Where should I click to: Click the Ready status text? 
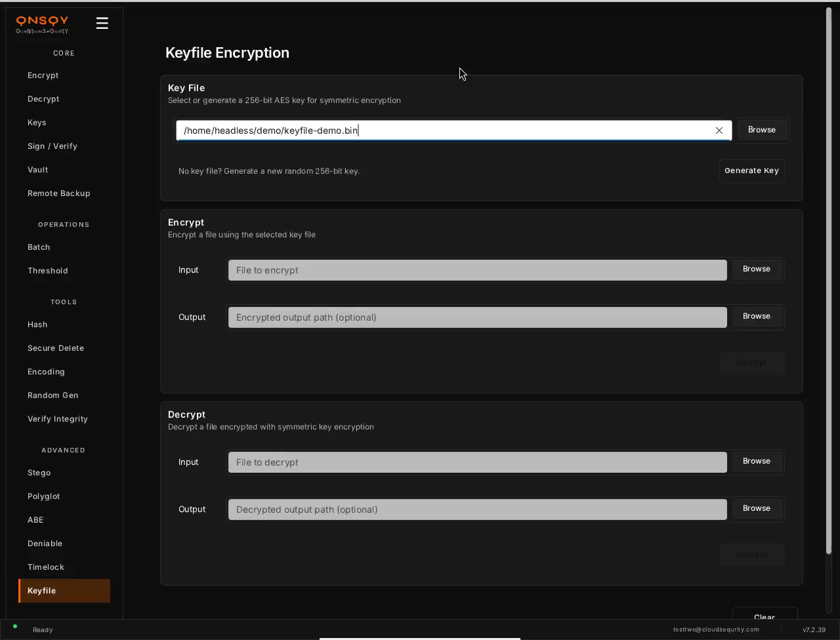tap(43, 630)
